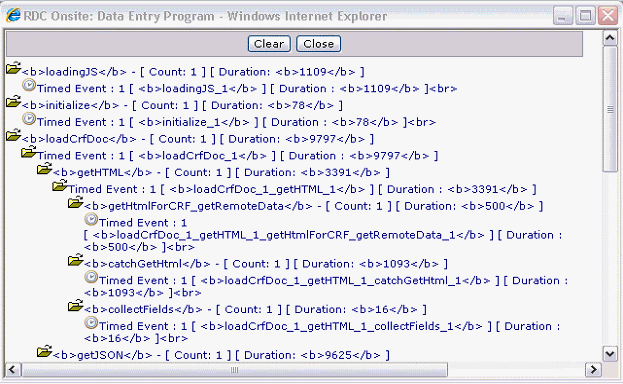Collapse the catchGetHtml folder icon
The image size is (623, 384).
[75, 260]
